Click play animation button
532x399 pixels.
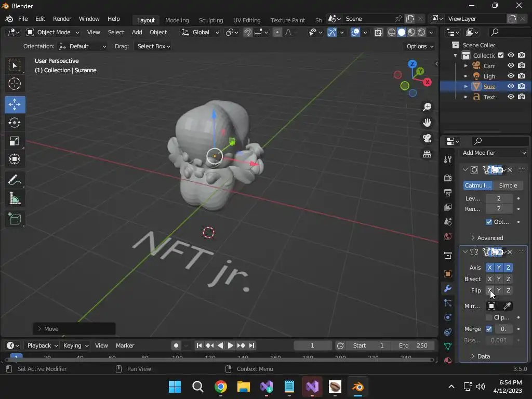[230, 345]
